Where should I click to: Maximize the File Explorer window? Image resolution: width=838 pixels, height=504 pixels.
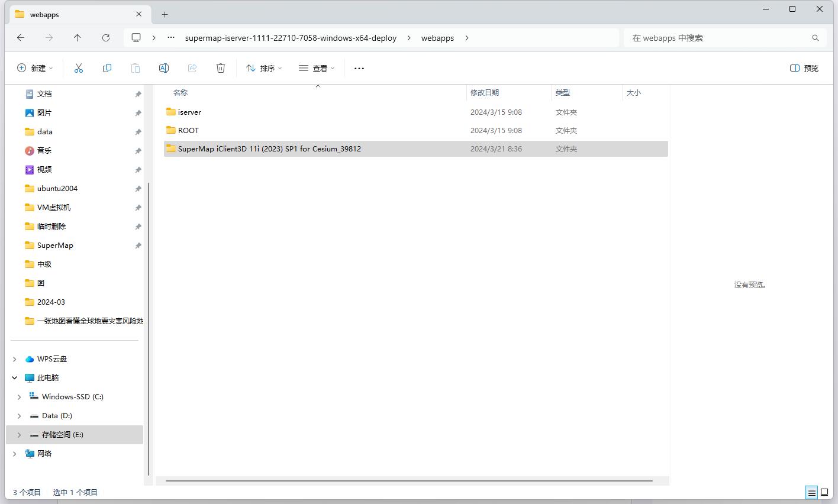[x=792, y=9]
